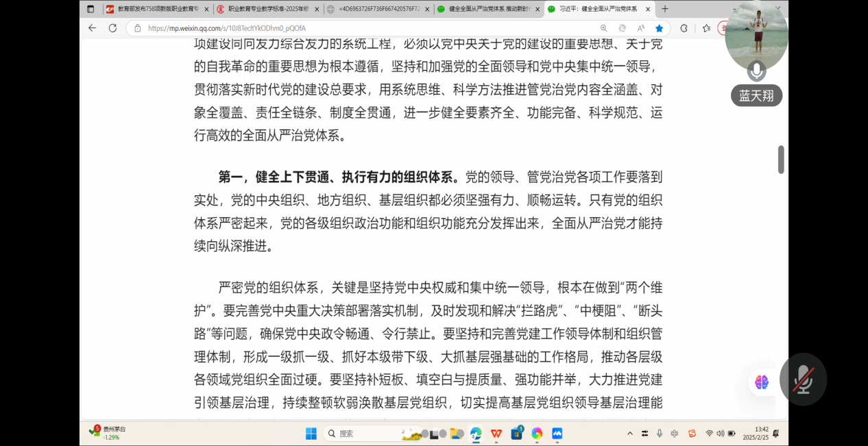Viewport: 868px width, 446px height.
Task: Toggle the 中 input method indicator
Action: tap(675, 433)
